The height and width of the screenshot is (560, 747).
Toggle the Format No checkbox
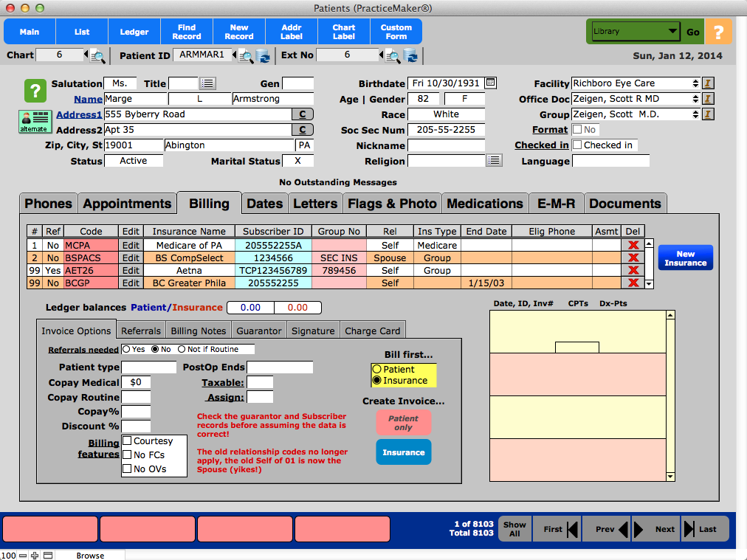point(577,130)
